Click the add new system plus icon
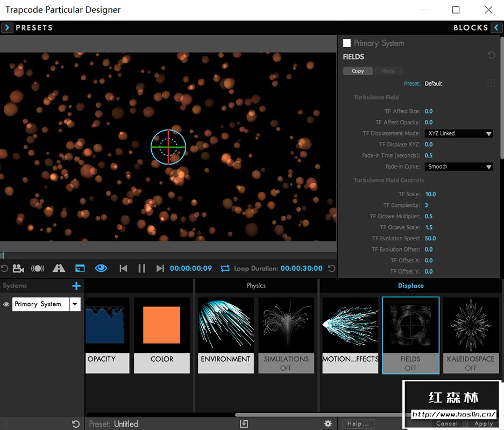 point(76,286)
